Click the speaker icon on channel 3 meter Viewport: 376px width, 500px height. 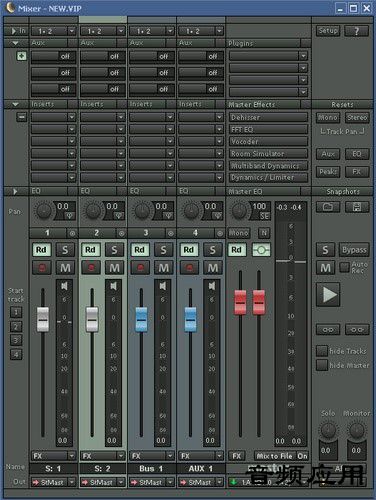(163, 286)
